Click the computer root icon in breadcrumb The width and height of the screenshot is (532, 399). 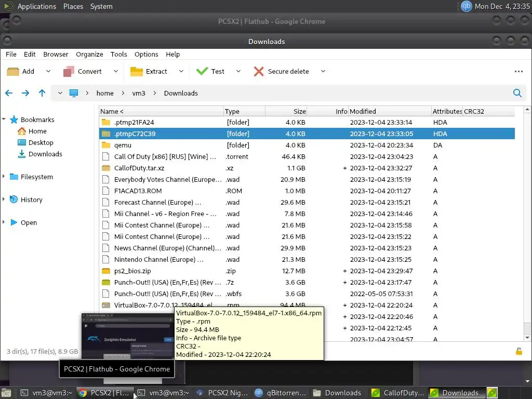[74, 94]
